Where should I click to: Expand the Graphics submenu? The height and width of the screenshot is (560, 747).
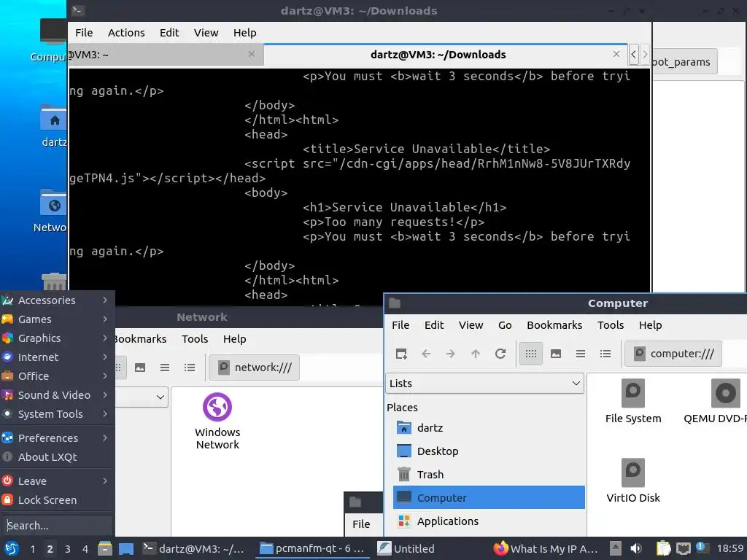57,338
